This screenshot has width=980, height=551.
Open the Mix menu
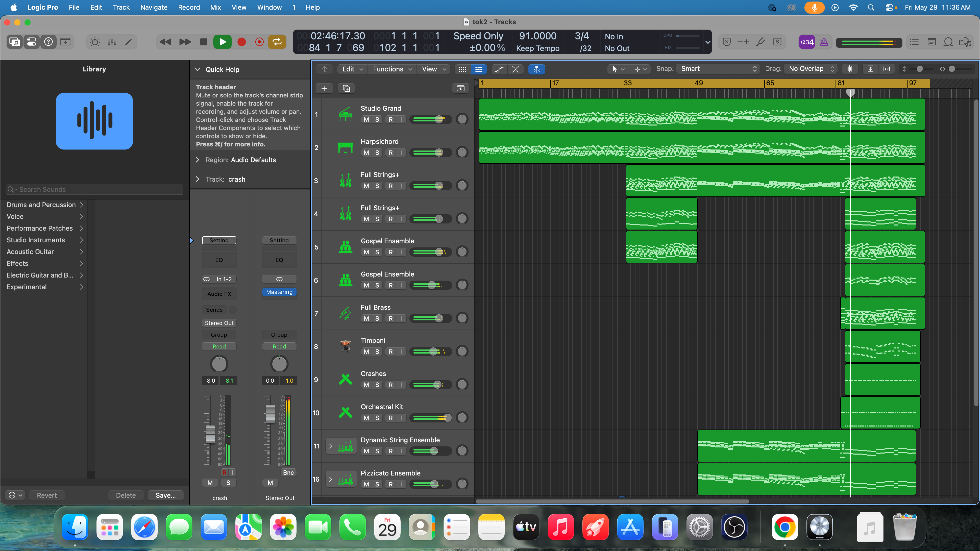215,7
